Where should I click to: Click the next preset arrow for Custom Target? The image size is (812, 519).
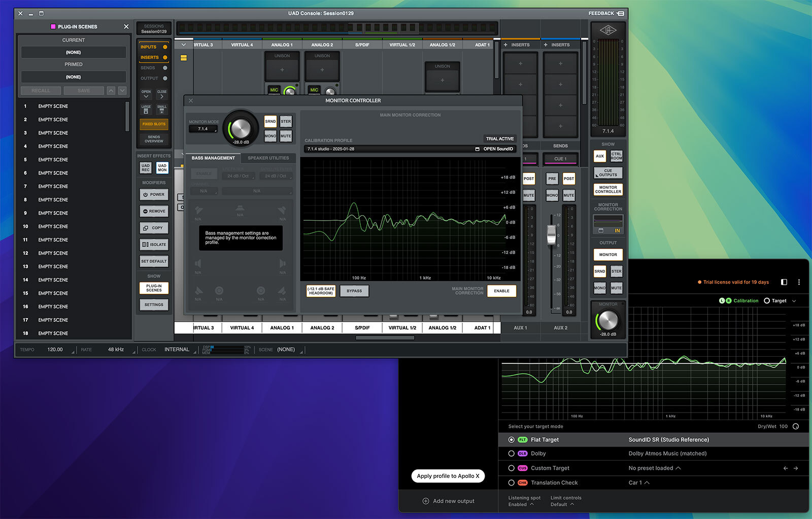796,468
